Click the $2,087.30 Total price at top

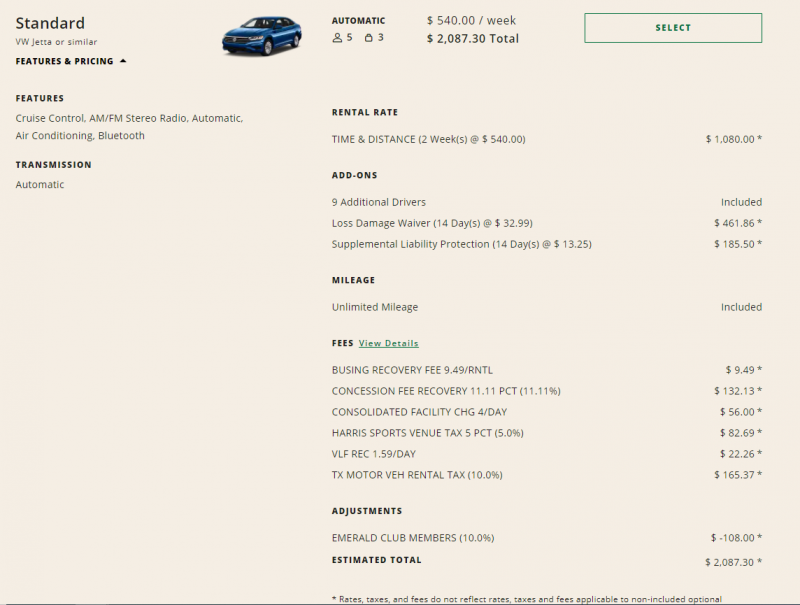[472, 39]
